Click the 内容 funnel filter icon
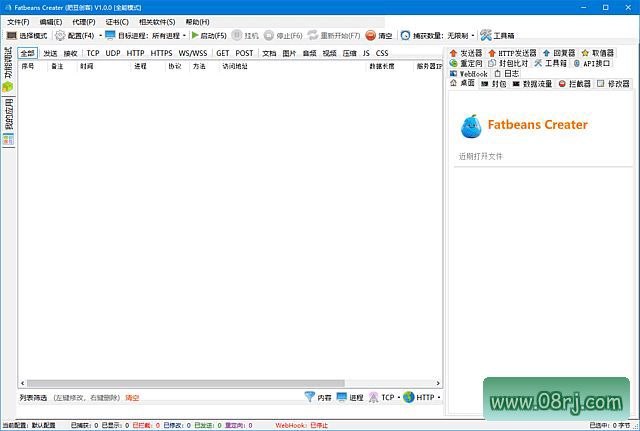 (310, 397)
